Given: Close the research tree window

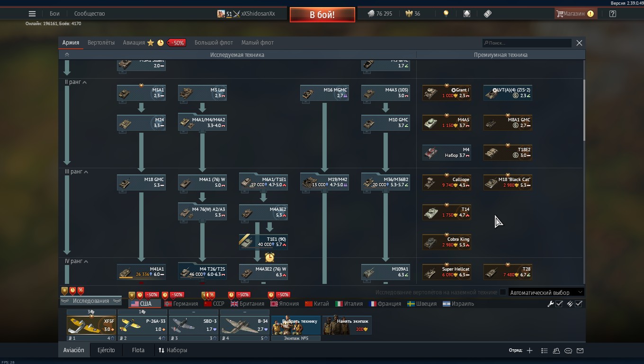Looking at the screenshot, I should [579, 43].
